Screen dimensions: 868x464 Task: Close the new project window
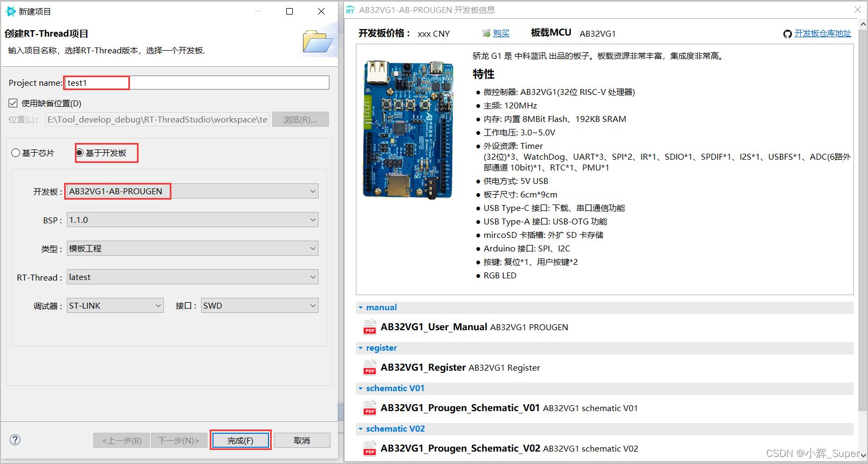321,11
